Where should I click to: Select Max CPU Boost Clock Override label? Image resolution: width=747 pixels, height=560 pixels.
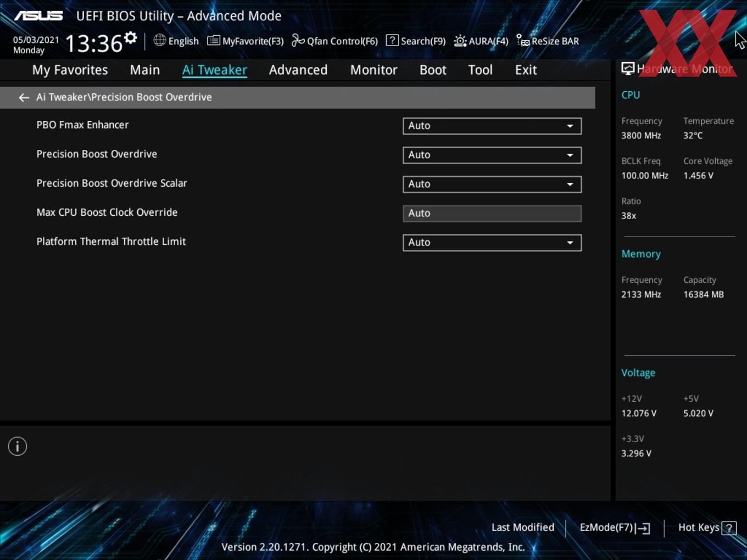click(x=107, y=212)
